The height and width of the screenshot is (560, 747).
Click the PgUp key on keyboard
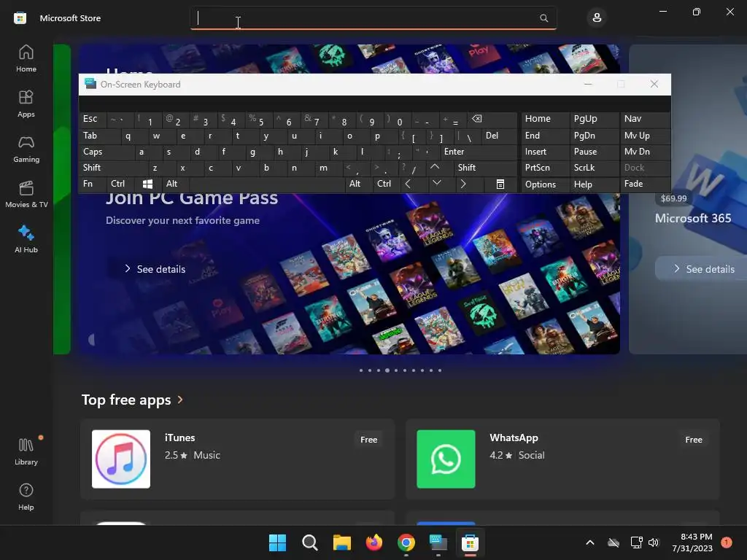click(x=594, y=119)
